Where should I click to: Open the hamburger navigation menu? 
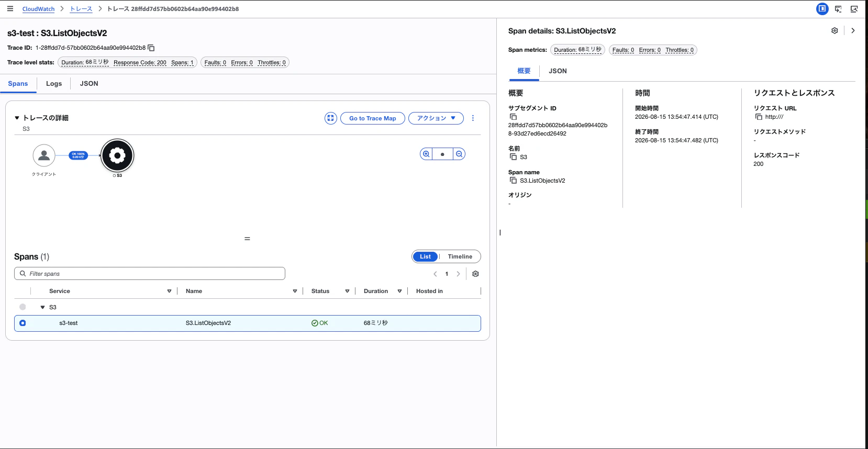(x=10, y=8)
